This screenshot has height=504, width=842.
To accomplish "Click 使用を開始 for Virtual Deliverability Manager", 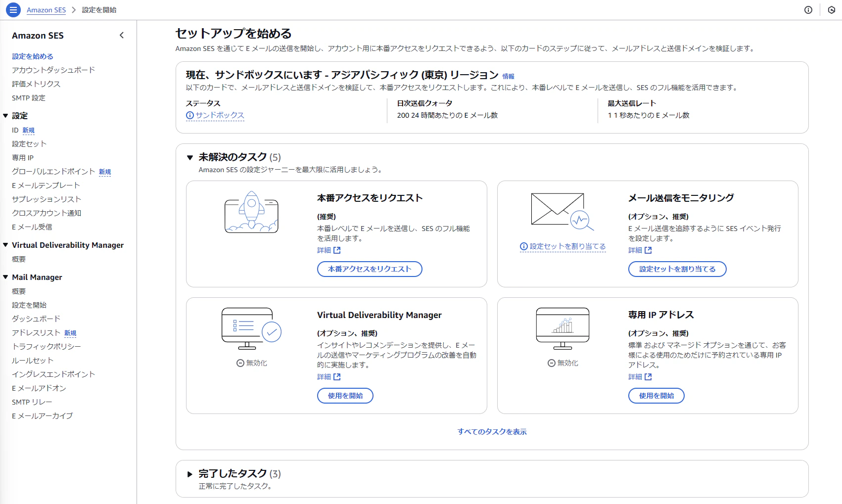I will (x=345, y=396).
